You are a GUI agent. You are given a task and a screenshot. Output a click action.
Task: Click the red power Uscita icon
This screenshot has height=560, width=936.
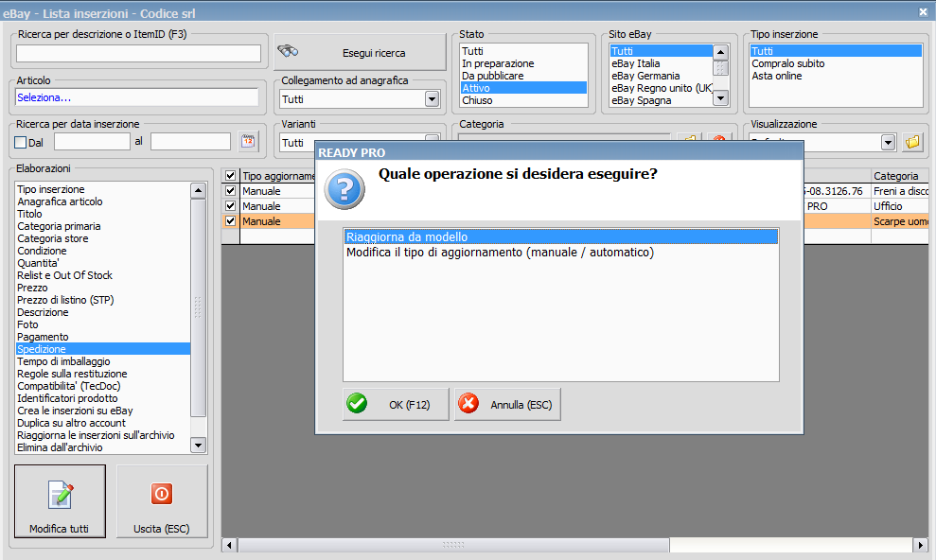162,494
